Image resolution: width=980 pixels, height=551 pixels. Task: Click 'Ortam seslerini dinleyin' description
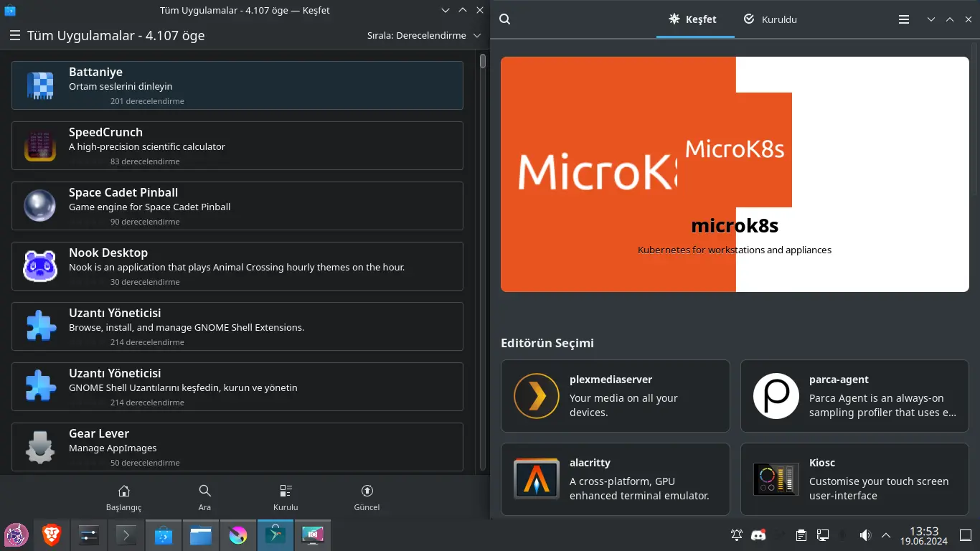coord(121,86)
